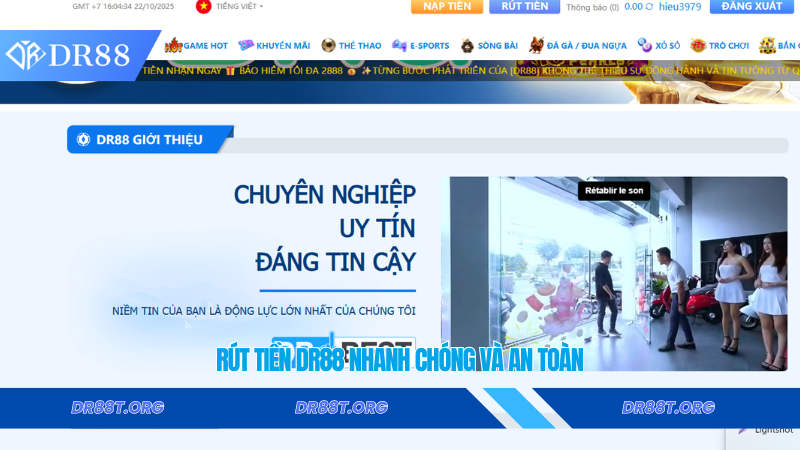Image resolution: width=800 pixels, height=450 pixels.
Task: Click the ĐÁNG TIN CẬY heading text
Action: 335,262
